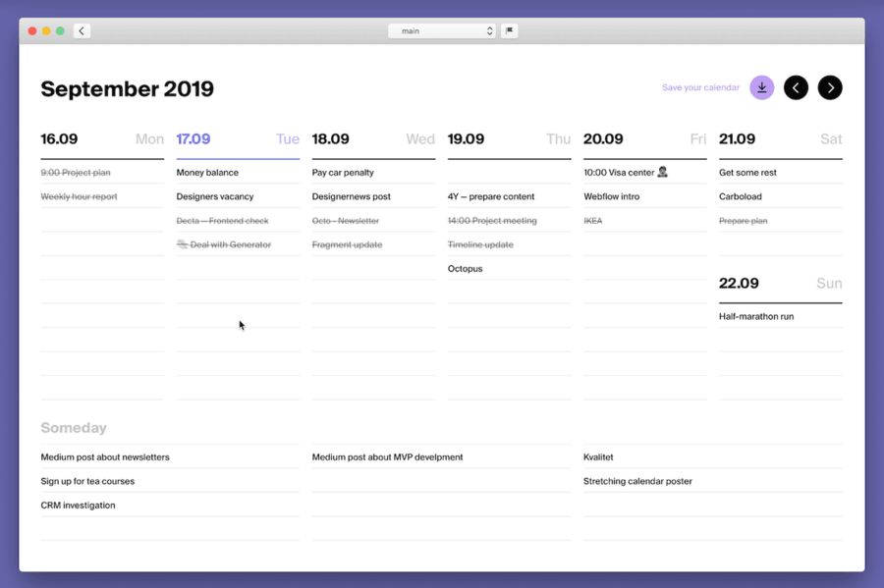Click the icon before Deal with Generator
The image size is (884, 588).
click(x=182, y=244)
